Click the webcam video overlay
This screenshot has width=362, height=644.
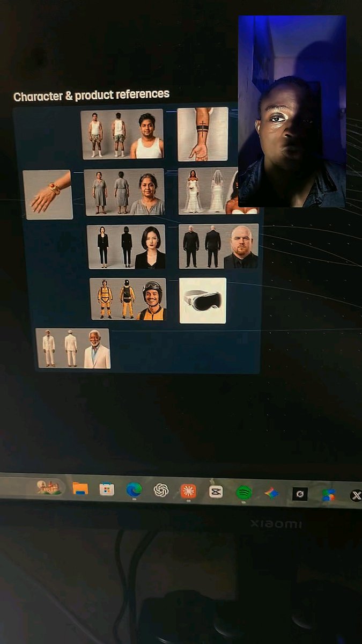pyautogui.click(x=292, y=111)
